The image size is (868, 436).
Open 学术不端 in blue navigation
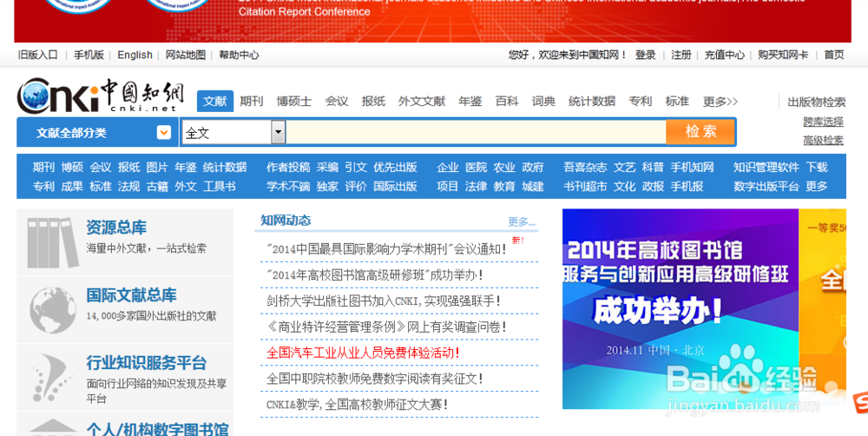point(288,187)
